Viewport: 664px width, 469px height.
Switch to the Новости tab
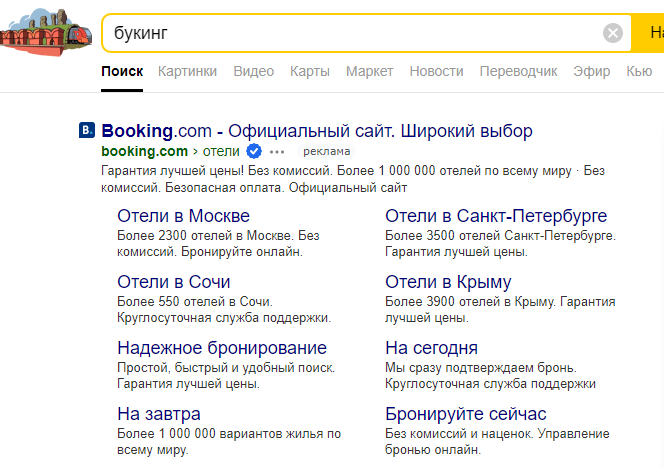click(436, 71)
